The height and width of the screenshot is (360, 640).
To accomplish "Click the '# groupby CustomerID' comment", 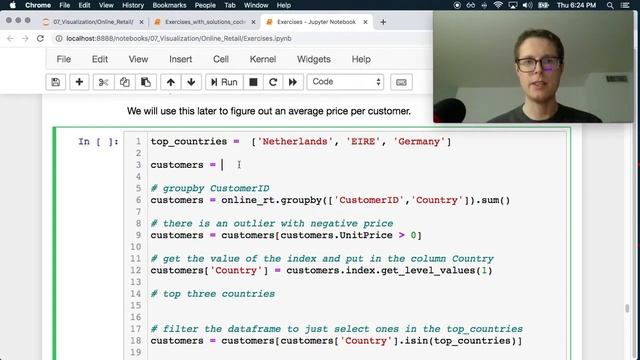I will pyautogui.click(x=210, y=189).
